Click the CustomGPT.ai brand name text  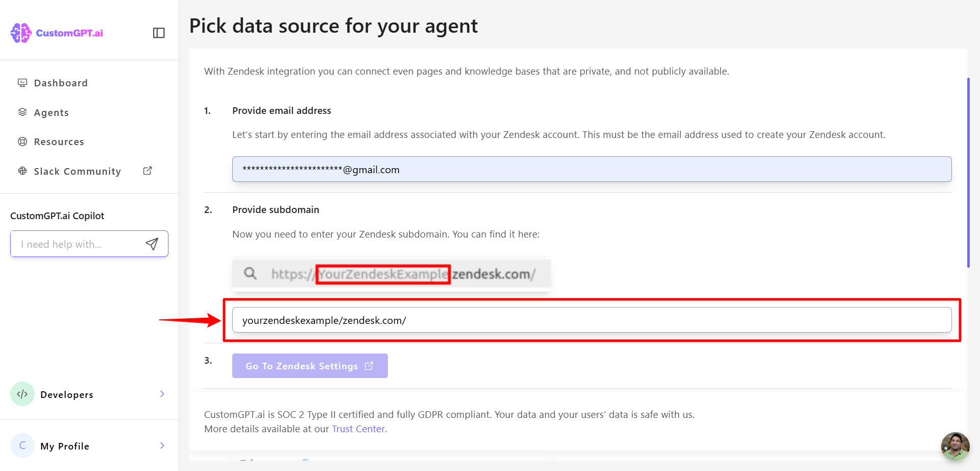[x=69, y=33]
